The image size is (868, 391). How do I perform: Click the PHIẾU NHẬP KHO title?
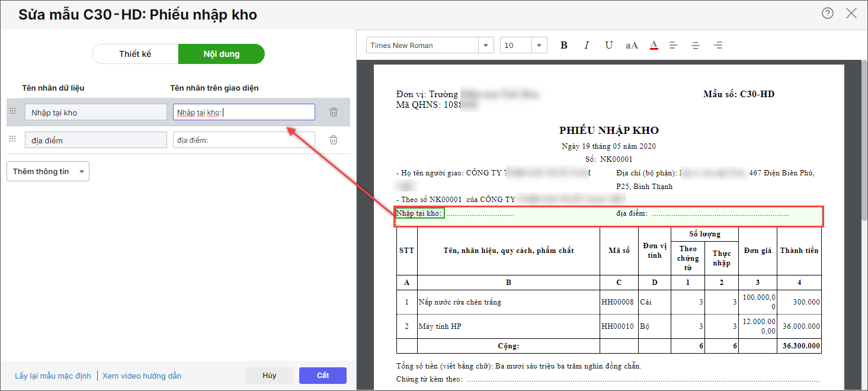608,130
